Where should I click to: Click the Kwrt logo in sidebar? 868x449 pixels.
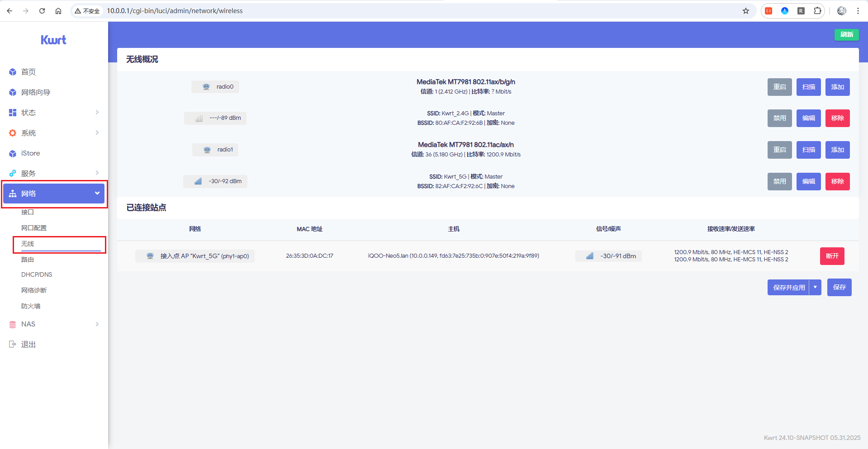(x=53, y=40)
